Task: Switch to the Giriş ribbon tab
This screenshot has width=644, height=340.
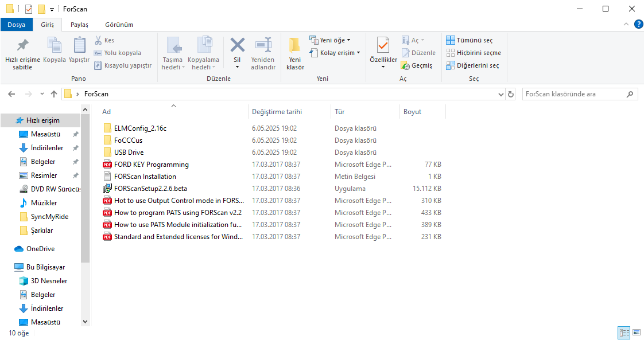Action: tap(47, 25)
